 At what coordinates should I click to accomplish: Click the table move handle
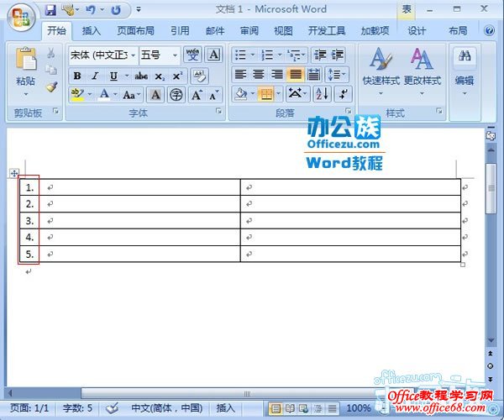(14, 174)
